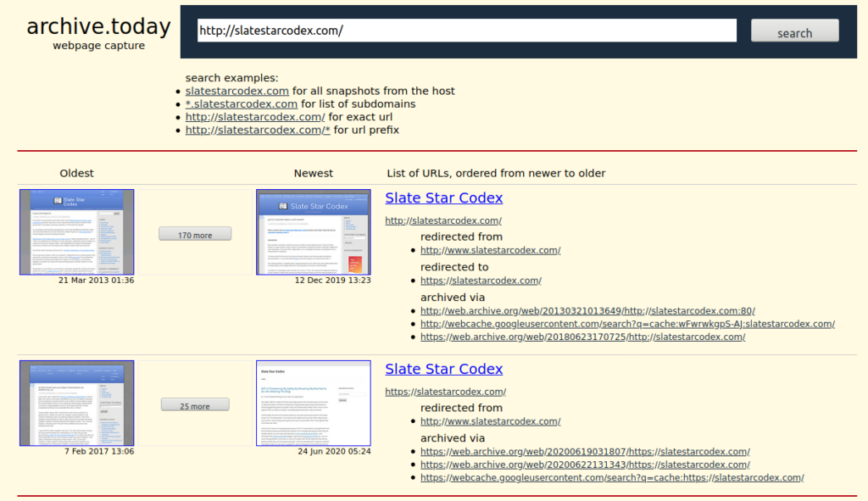The height and width of the screenshot is (501, 868).
Task: Click the search button
Action: (794, 31)
